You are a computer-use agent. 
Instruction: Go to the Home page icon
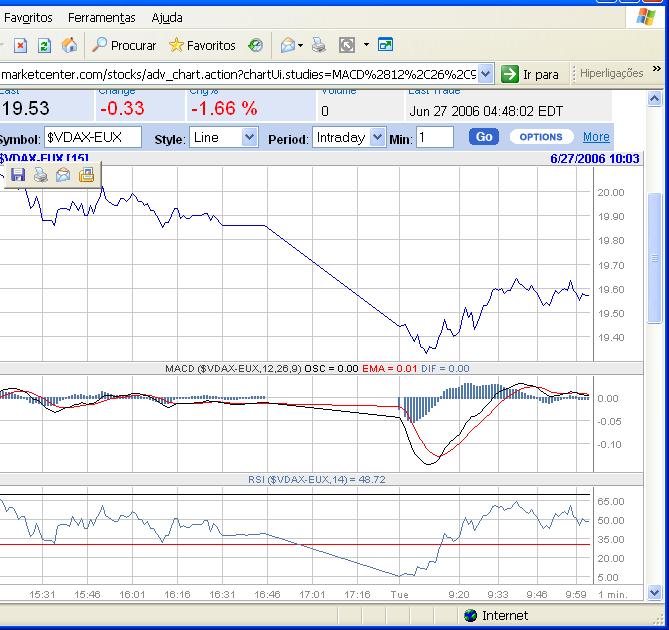point(69,45)
